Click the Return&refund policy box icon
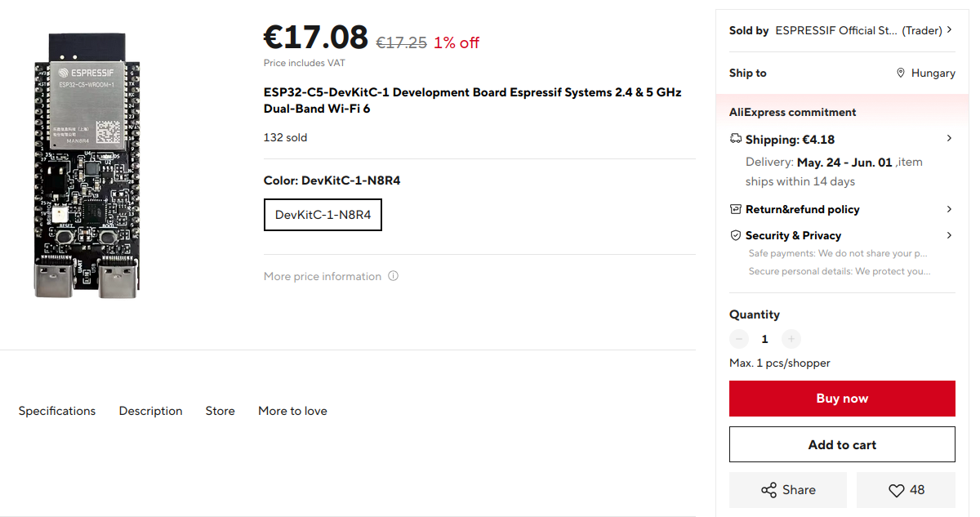The height and width of the screenshot is (517, 980). click(736, 209)
